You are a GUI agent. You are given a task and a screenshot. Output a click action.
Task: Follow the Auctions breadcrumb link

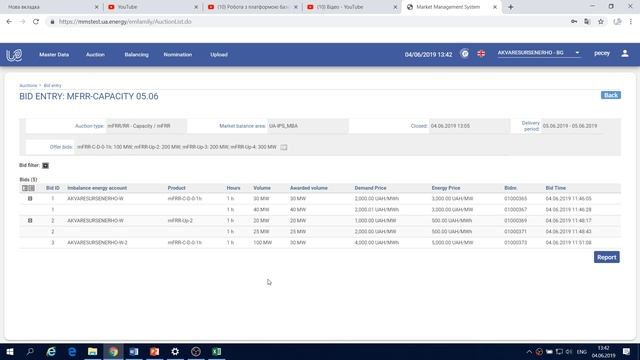[28, 85]
